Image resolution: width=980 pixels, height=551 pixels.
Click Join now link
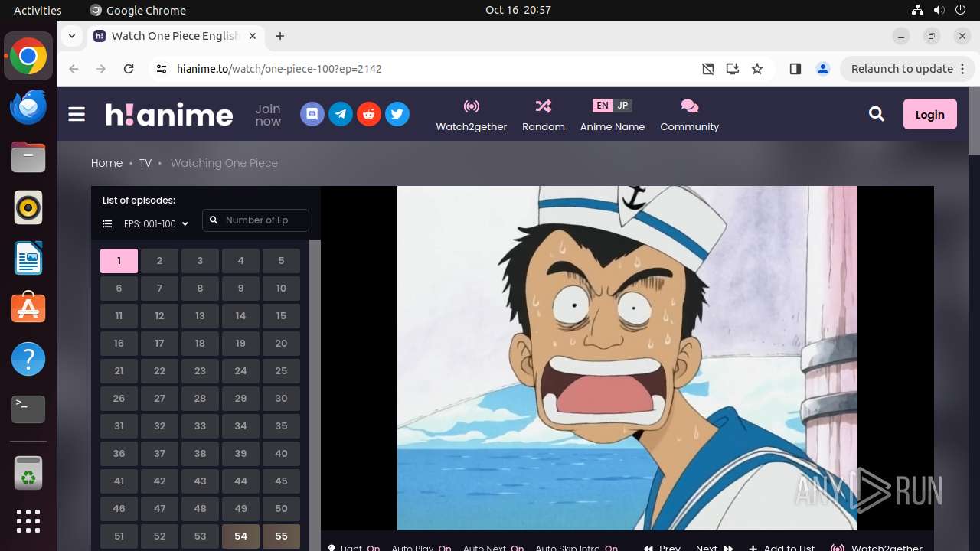coord(268,115)
